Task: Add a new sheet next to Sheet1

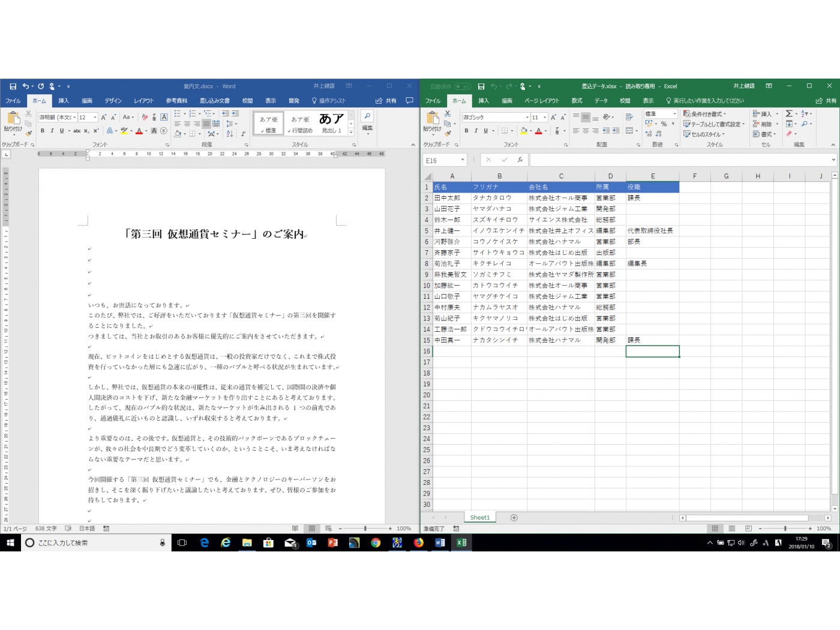Action: click(x=514, y=518)
